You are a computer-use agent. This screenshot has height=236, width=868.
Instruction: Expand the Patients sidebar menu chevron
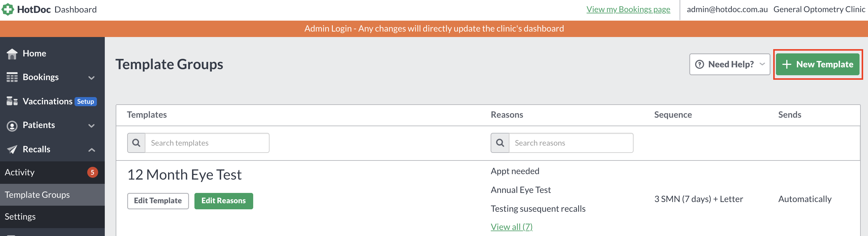coord(91,126)
